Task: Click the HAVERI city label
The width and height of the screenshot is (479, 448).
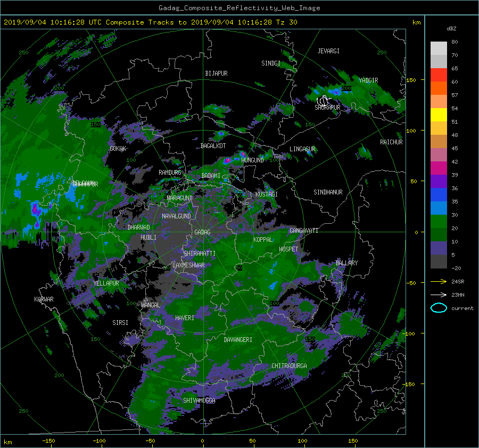Action: (185, 319)
